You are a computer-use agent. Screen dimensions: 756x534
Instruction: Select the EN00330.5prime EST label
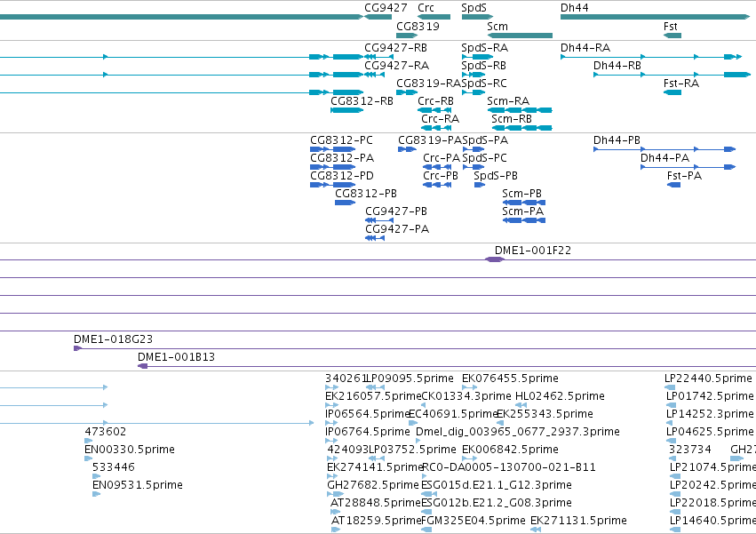(129, 450)
